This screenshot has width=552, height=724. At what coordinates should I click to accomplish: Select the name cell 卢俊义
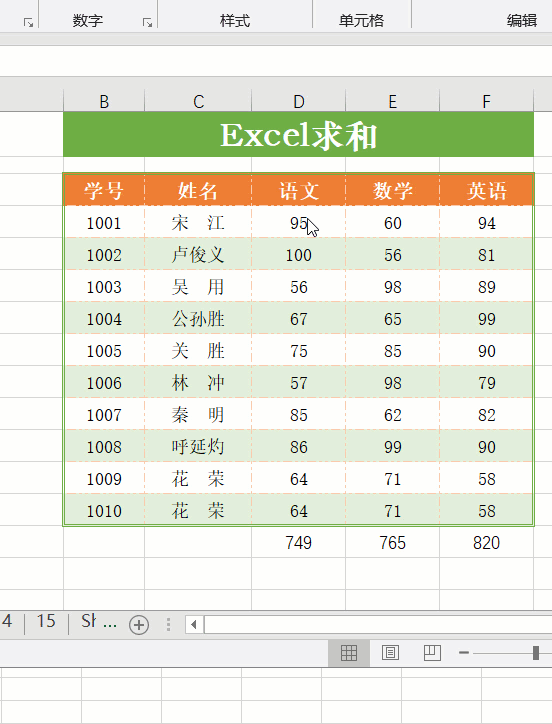click(198, 254)
